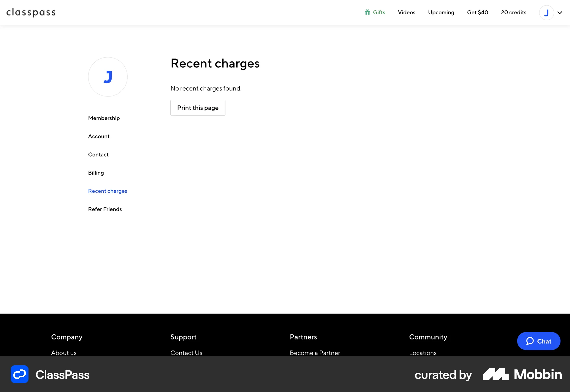Open the Videos page
The height and width of the screenshot is (392, 570).
[406, 12]
